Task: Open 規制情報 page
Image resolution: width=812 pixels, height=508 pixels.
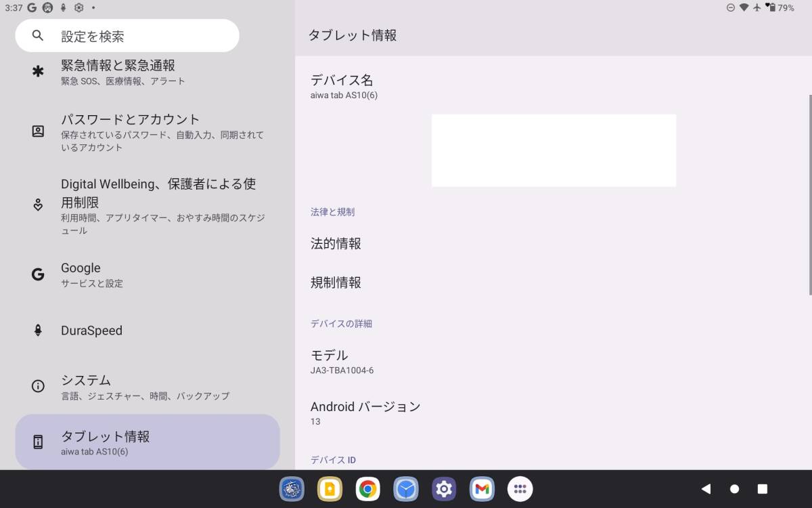Action: [552, 283]
